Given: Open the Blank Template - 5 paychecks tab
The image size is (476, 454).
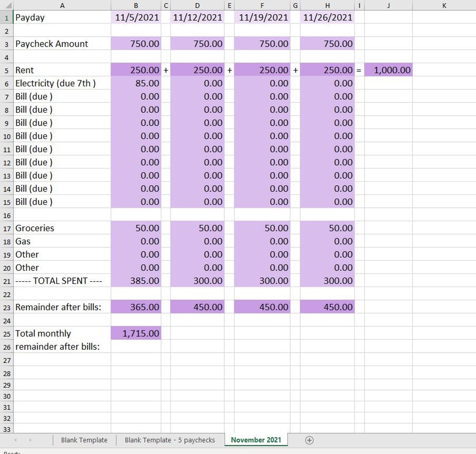Looking at the screenshot, I should point(169,440).
